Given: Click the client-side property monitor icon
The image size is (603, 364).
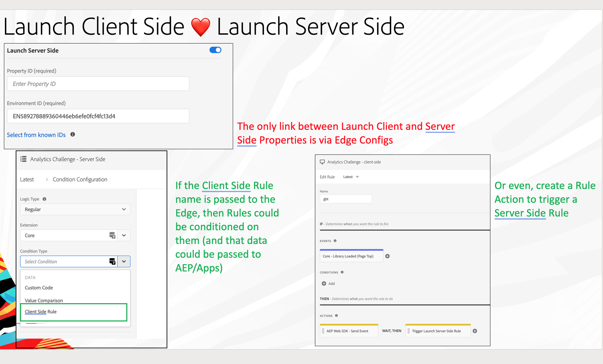Looking at the screenshot, I should (x=322, y=162).
